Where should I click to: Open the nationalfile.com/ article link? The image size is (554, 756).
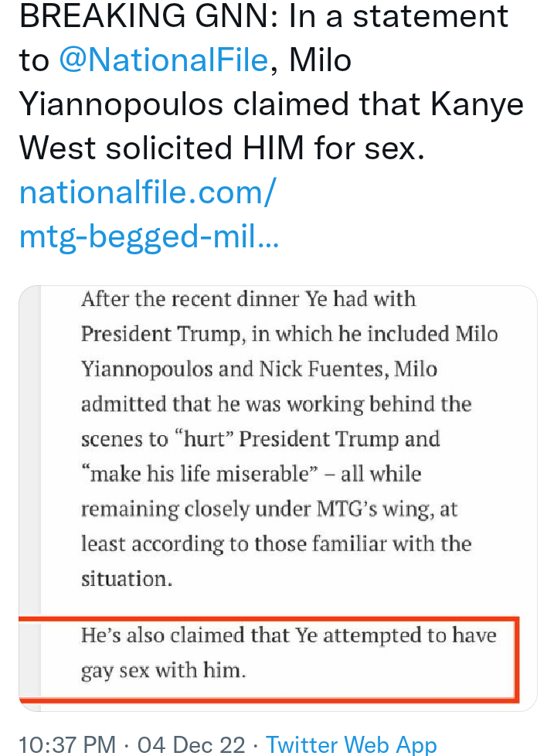(x=148, y=192)
